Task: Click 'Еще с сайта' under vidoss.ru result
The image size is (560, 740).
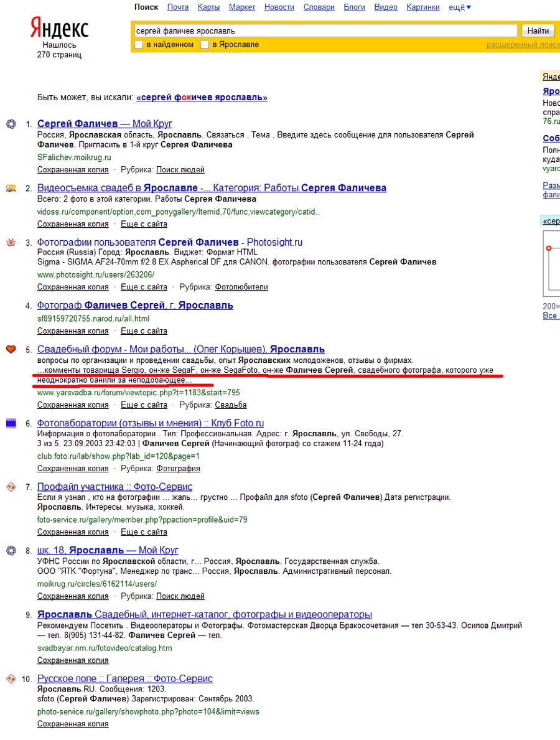Action: pyautogui.click(x=144, y=223)
